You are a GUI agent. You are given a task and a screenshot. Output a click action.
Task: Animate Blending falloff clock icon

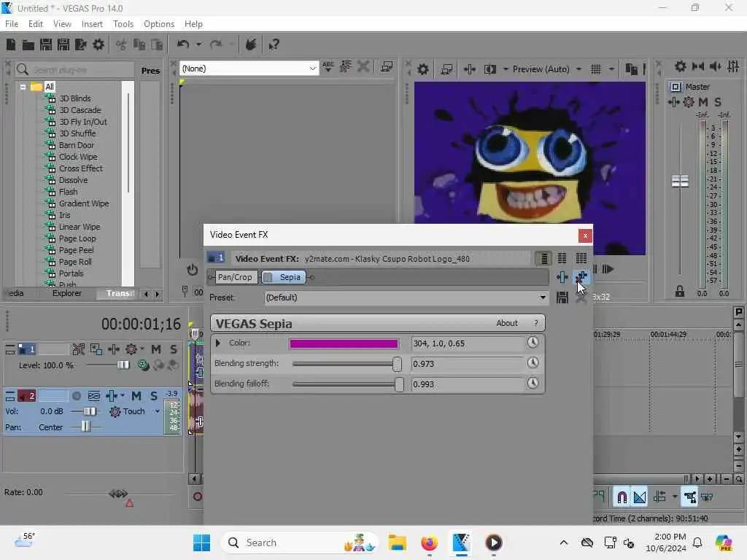pos(533,384)
